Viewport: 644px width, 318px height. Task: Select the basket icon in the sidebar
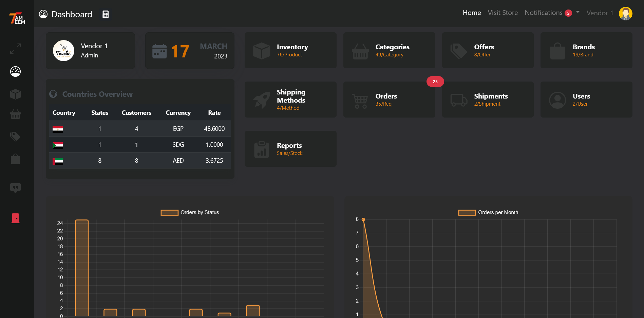15,114
